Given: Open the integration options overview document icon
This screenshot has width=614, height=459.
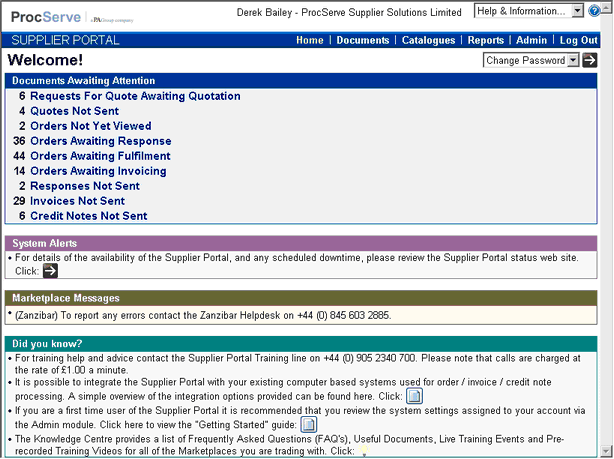Looking at the screenshot, I should point(414,396).
